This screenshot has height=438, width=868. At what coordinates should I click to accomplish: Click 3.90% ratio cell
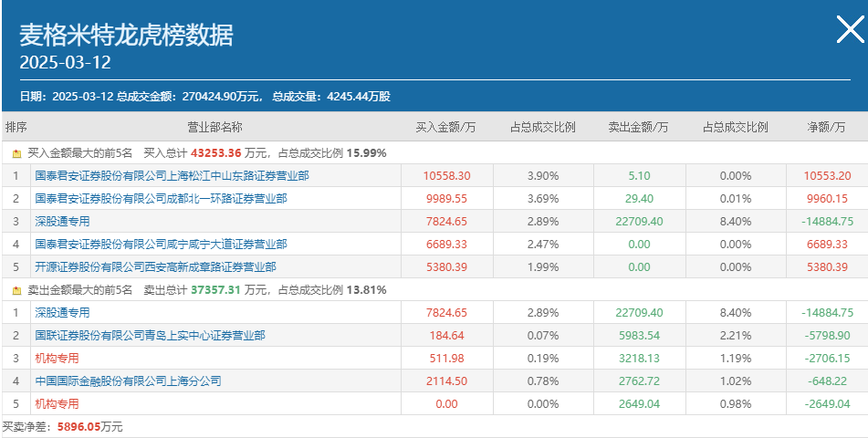pyautogui.click(x=543, y=175)
